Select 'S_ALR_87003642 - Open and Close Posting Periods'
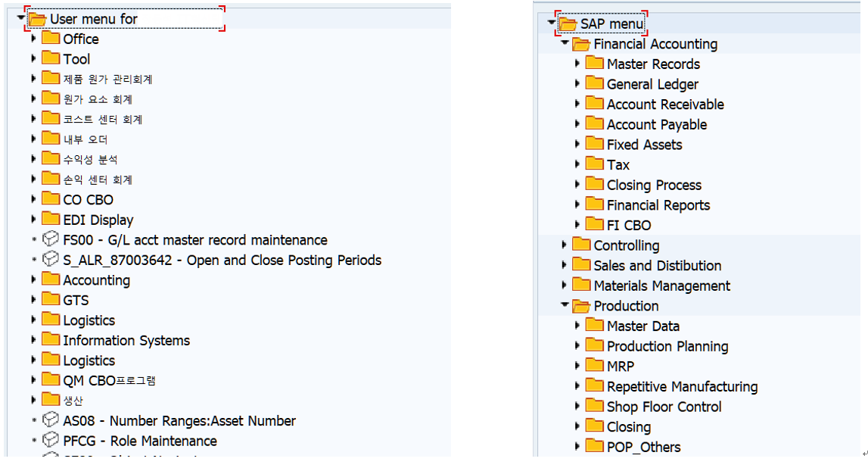The height and width of the screenshot is (468, 868). tap(222, 260)
